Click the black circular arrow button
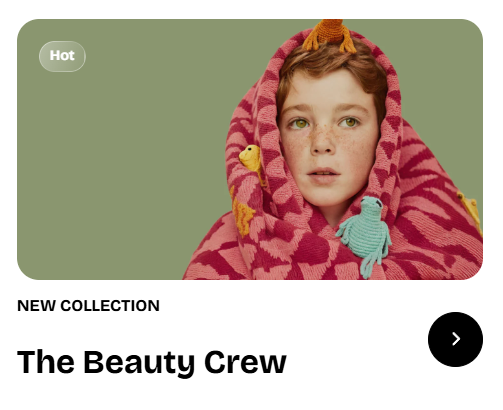Viewport: 503px width, 410px height. pyautogui.click(x=455, y=339)
